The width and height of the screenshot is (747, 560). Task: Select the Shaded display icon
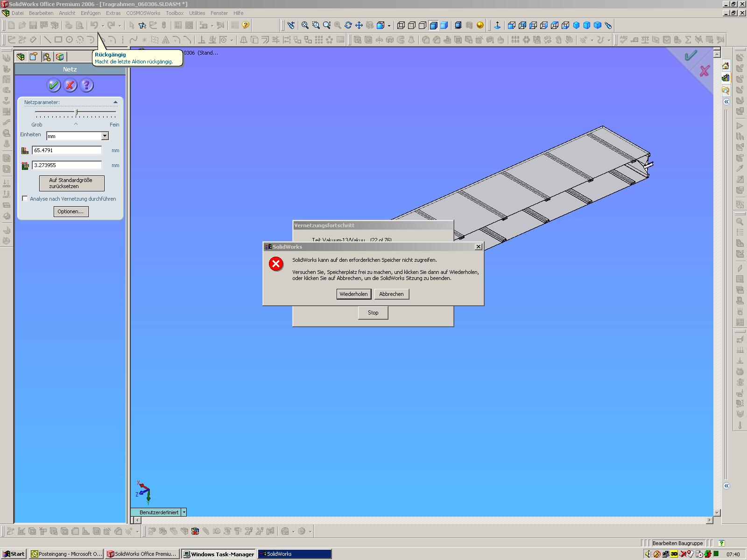click(x=444, y=25)
